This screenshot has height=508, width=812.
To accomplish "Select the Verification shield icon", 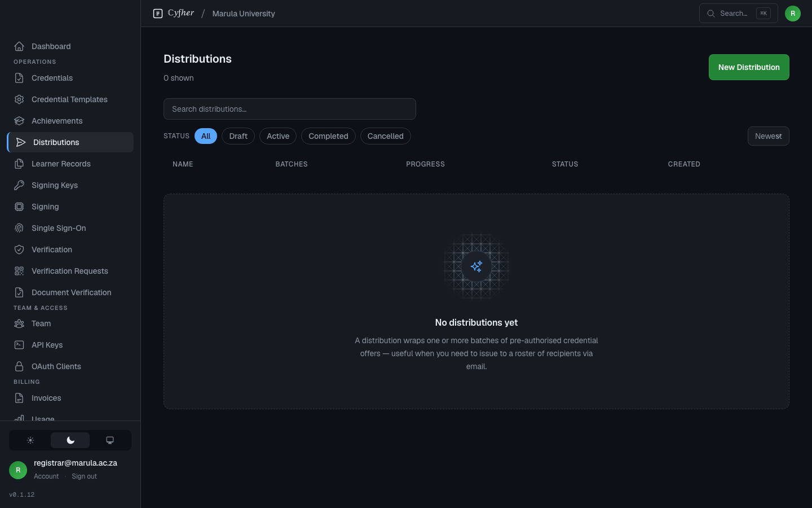I will point(19,249).
